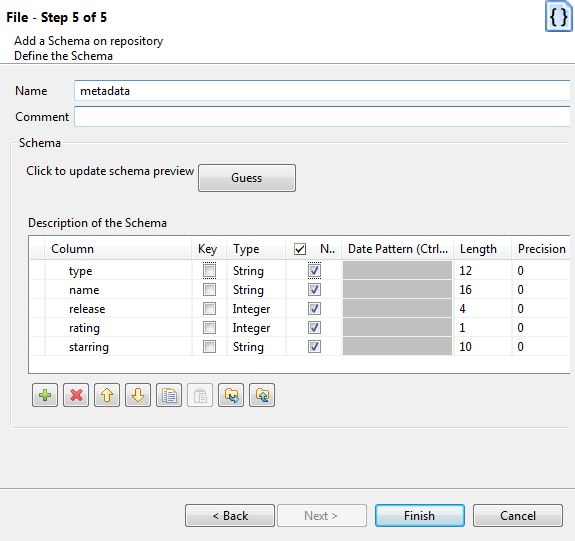This screenshot has width=575, height=541.
Task: Uncheck Nullable for rating row
Action: tap(314, 328)
